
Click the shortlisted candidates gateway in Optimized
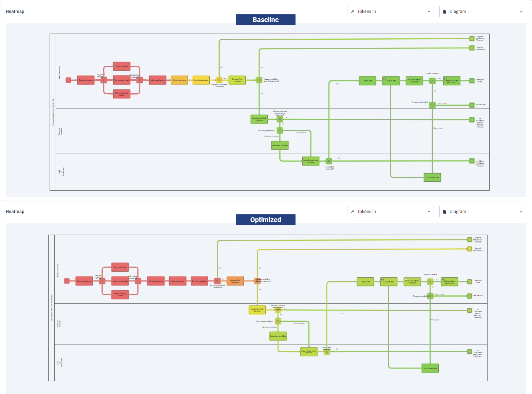click(x=217, y=281)
